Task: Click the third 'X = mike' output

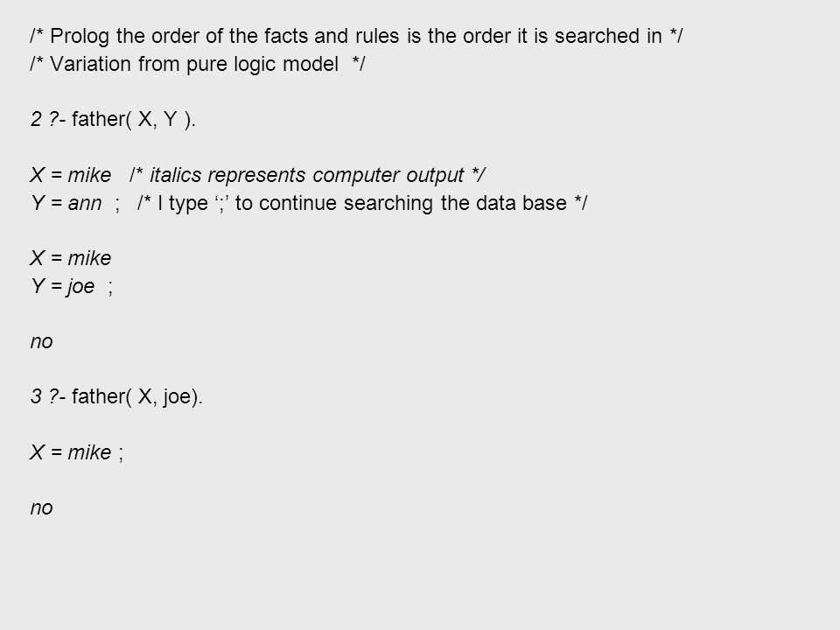Action: 71,452
